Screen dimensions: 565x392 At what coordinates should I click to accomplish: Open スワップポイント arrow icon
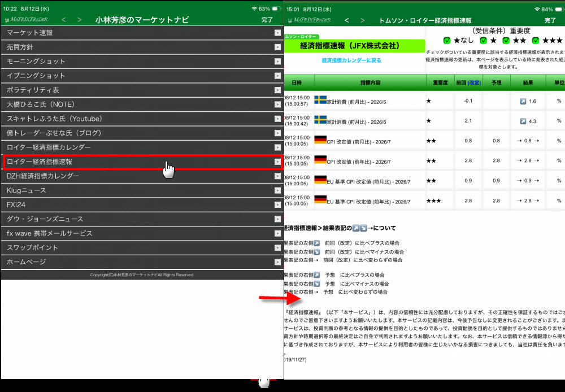[277, 248]
